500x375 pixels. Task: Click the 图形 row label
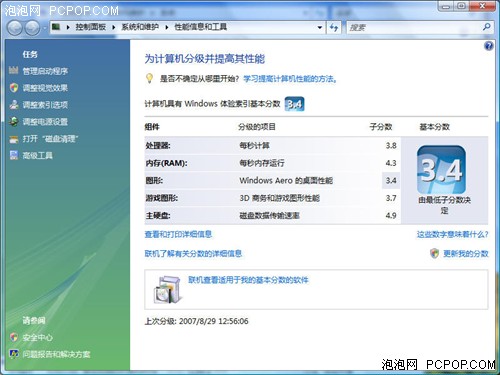click(154, 181)
